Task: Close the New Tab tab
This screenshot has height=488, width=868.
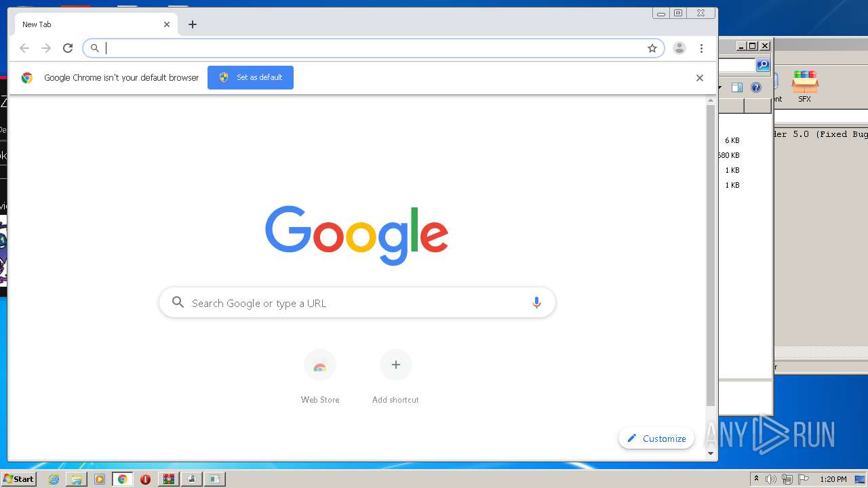Action: 167,24
